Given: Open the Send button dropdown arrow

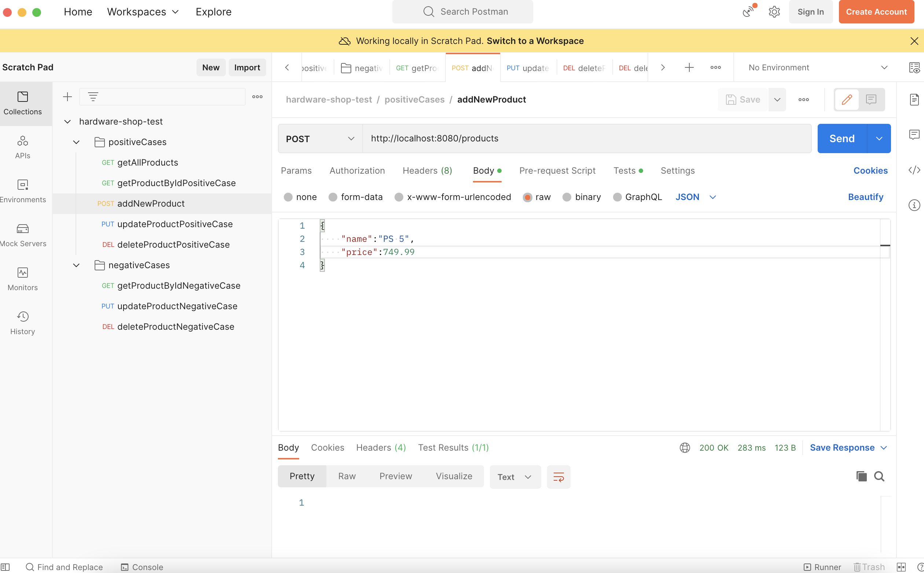Looking at the screenshot, I should point(879,139).
